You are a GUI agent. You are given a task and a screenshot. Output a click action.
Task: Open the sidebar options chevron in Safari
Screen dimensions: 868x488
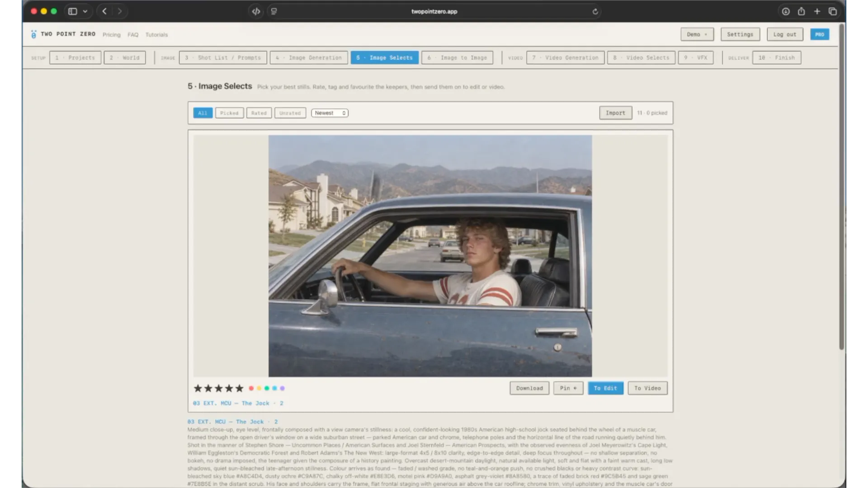(x=85, y=11)
